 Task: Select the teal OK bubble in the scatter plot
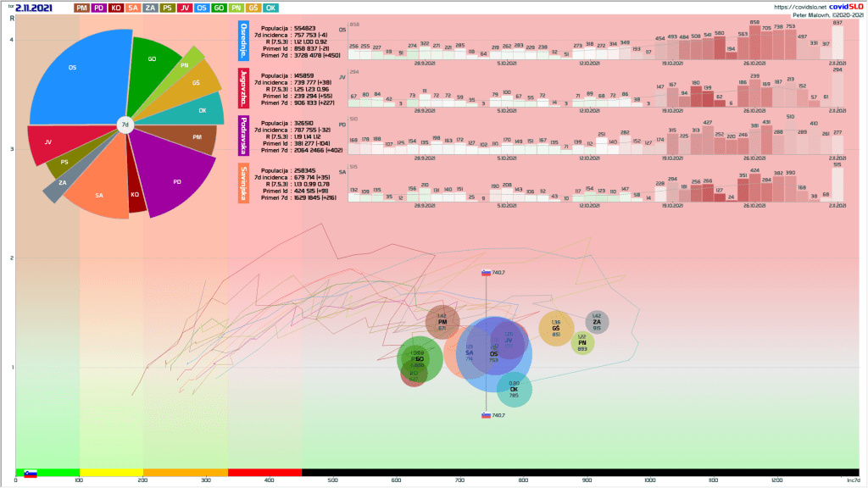(514, 390)
